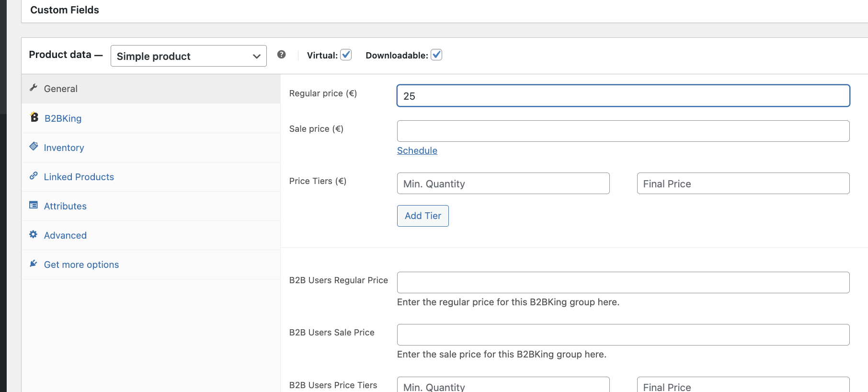Switch to the B2BKing tab
The image size is (868, 392).
[151, 118]
